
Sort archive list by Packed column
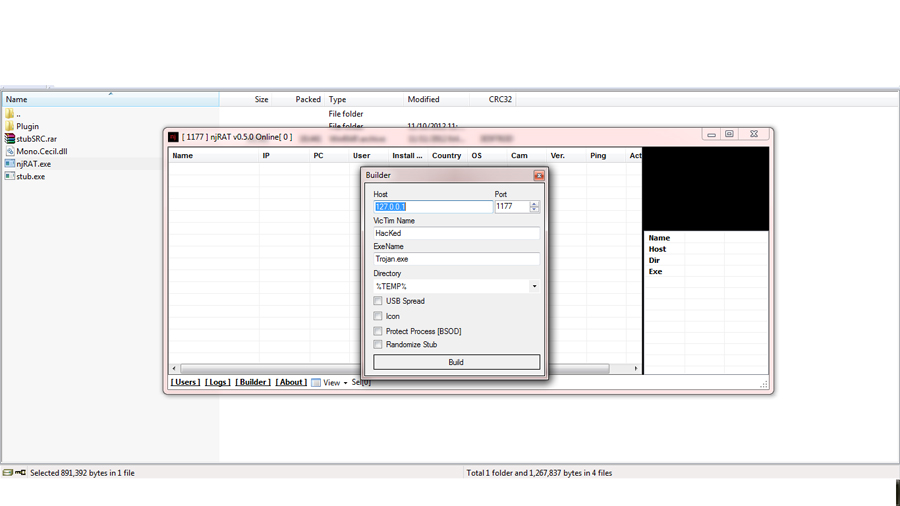point(297,99)
